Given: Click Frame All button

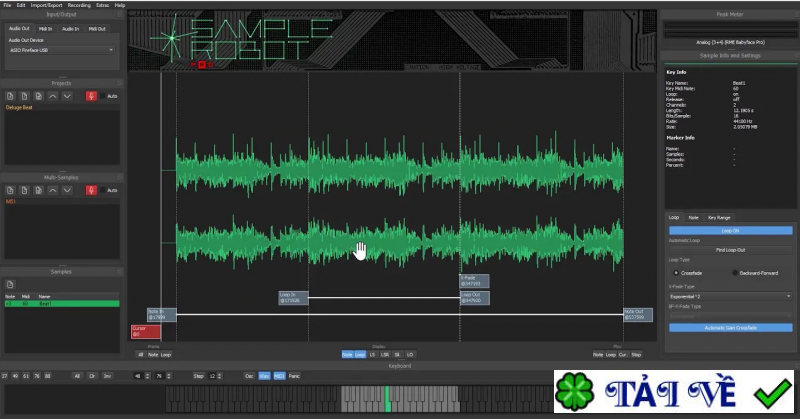Looking at the screenshot, I should [141, 355].
